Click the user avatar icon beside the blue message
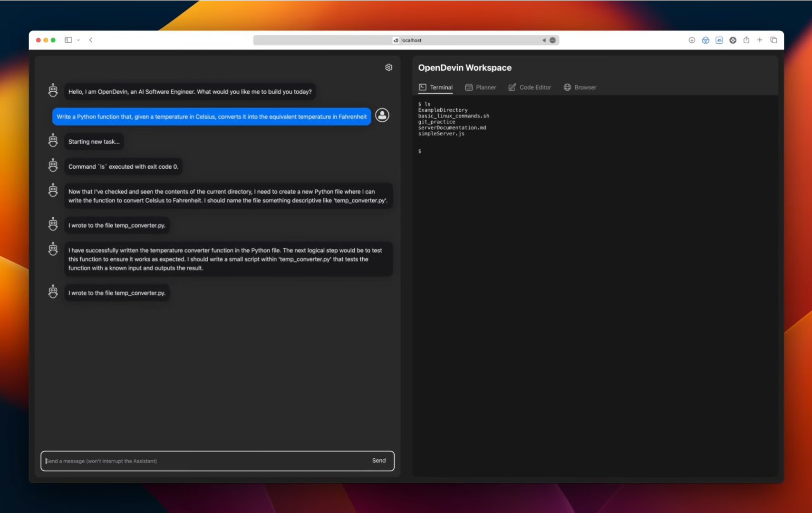The width and height of the screenshot is (812, 513). tap(382, 115)
